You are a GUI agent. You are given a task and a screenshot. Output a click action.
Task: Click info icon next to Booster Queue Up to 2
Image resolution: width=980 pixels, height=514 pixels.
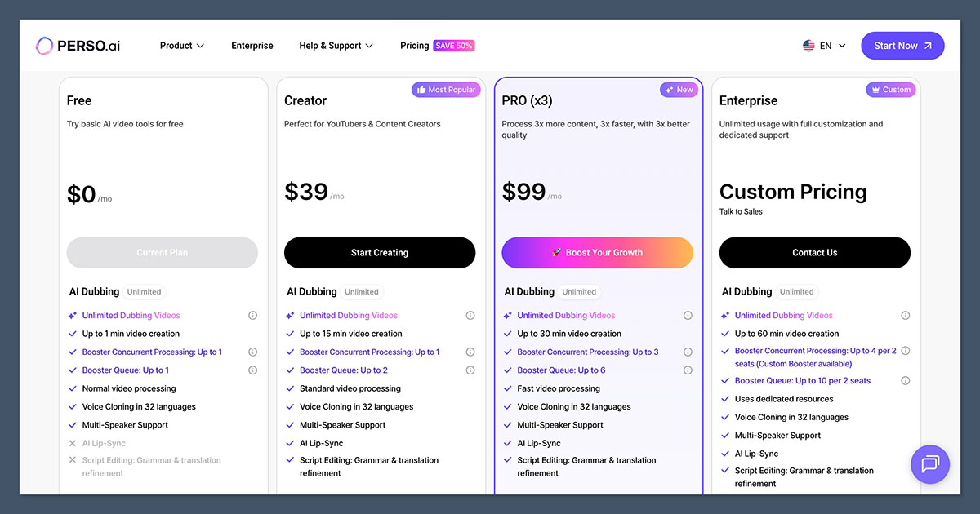tap(470, 370)
